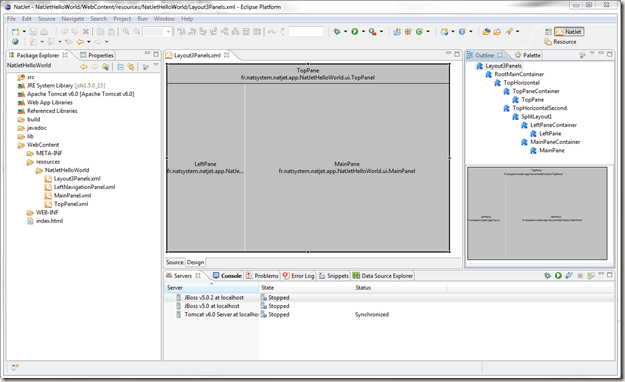Click the Back arrow in Package Explorer toolbar
Screen dimensions: 625x382
[x=84, y=67]
